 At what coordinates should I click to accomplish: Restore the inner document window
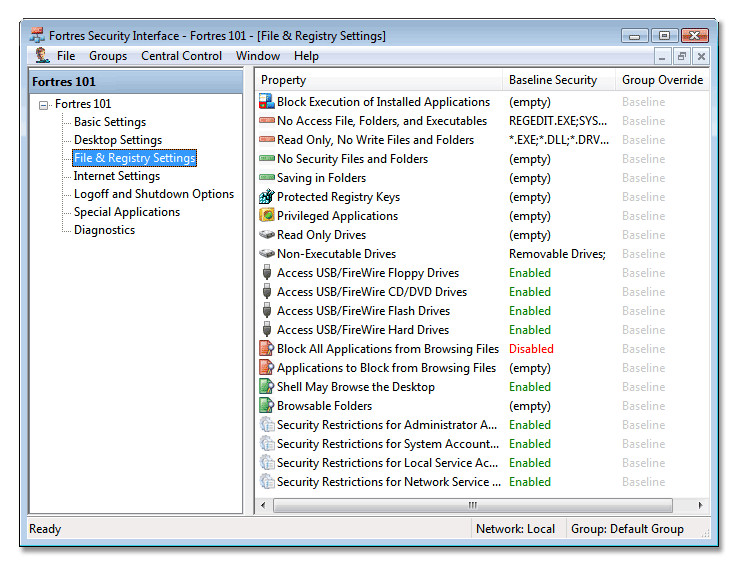(x=682, y=57)
